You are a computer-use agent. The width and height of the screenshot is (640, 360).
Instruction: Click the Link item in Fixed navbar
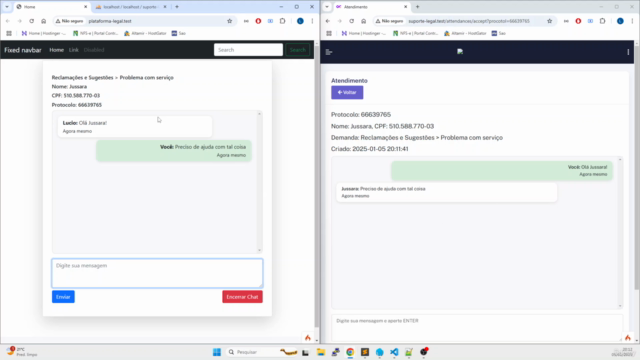coord(73,50)
